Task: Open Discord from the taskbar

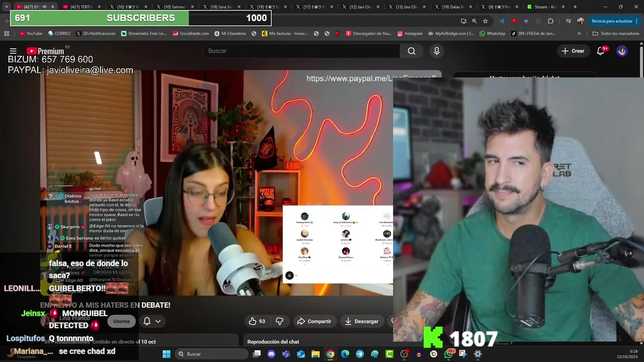Action: click(272, 354)
